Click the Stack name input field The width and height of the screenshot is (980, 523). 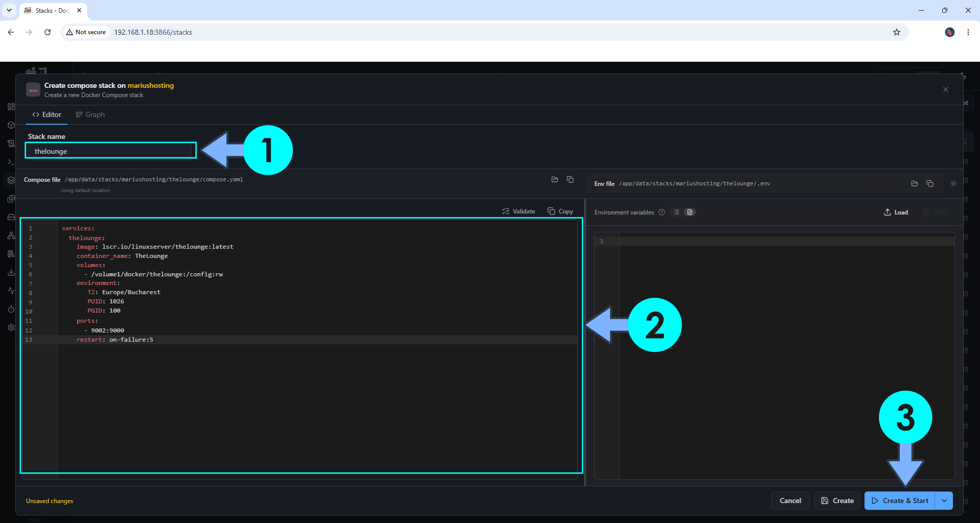[111, 151]
